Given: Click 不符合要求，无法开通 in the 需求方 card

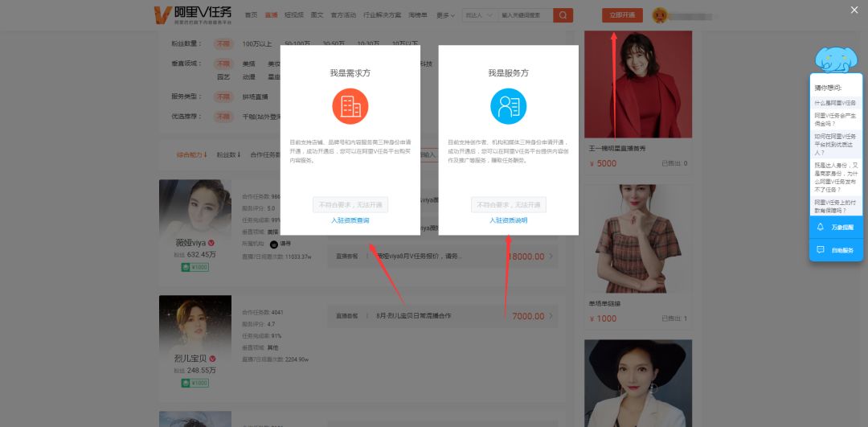Looking at the screenshot, I should (x=350, y=205).
